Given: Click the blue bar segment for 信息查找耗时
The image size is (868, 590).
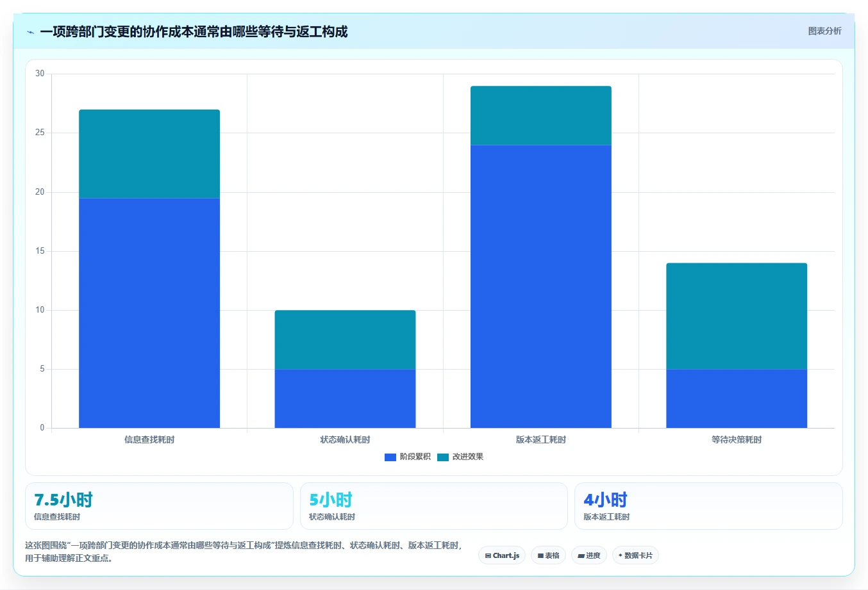Looking at the screenshot, I should point(149,313).
